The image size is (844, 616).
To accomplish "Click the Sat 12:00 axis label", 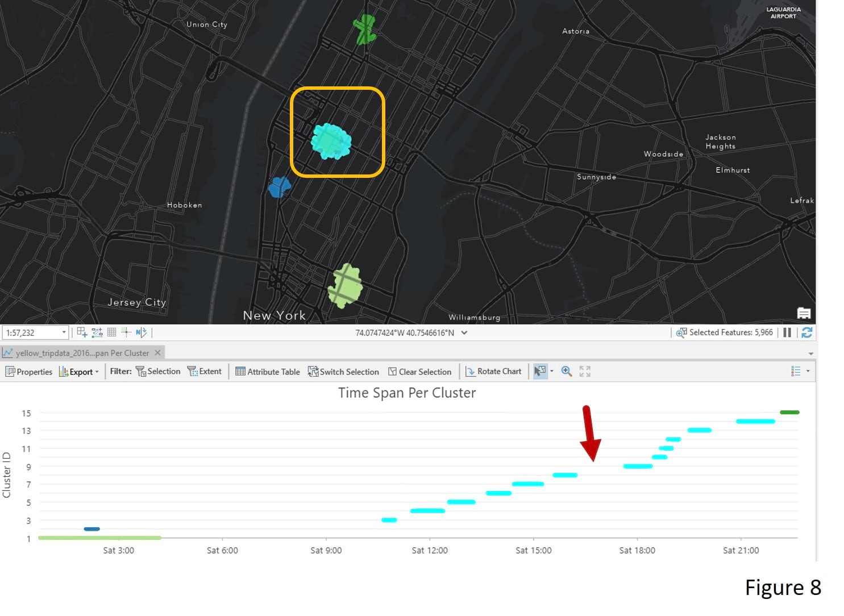I will 430,550.
